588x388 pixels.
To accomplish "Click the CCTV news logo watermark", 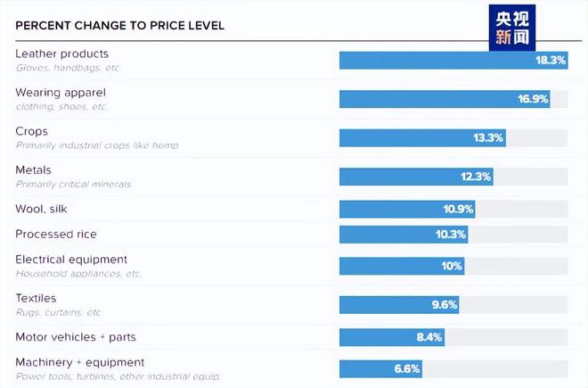I will 512,28.
